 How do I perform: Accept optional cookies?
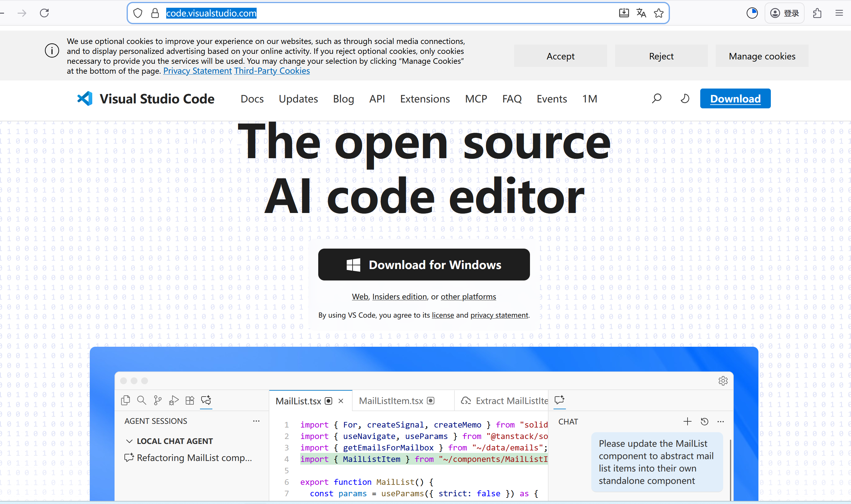click(560, 56)
